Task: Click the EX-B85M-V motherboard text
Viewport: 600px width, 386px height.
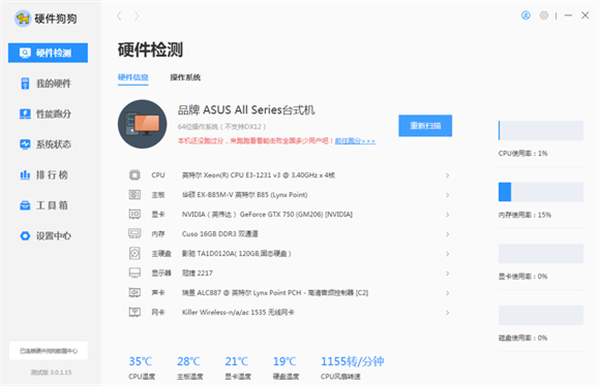Action: point(245,195)
